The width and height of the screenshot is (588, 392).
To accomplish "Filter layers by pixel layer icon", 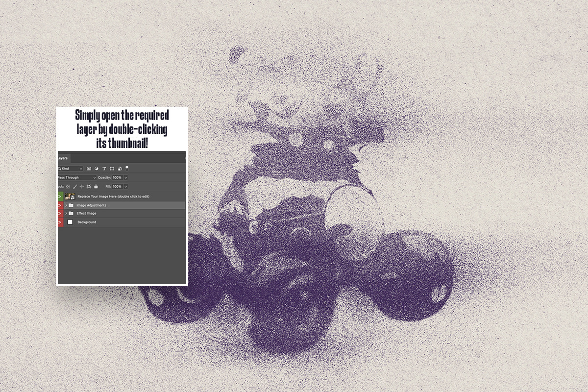I will 89,169.
